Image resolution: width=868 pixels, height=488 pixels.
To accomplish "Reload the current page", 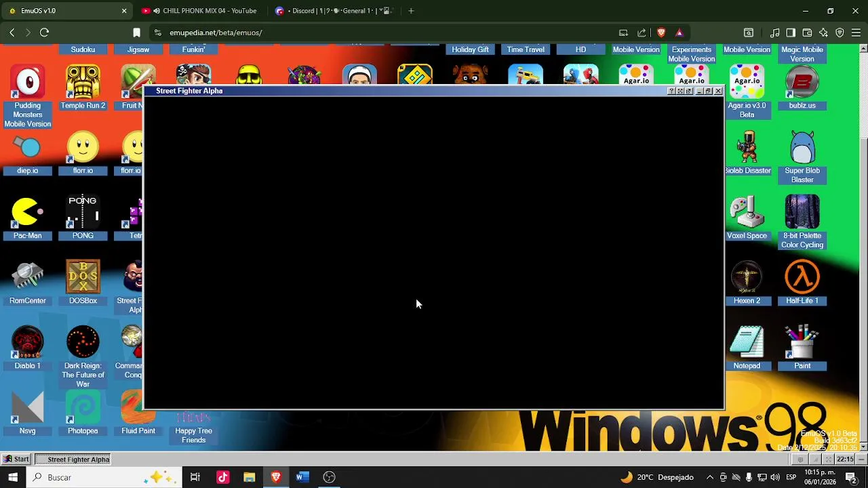I will tap(44, 33).
